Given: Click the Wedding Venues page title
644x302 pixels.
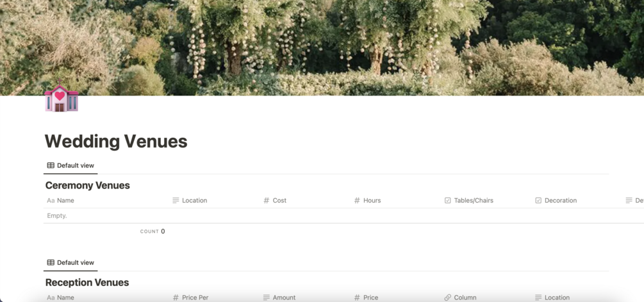Looking at the screenshot, I should 116,141.
